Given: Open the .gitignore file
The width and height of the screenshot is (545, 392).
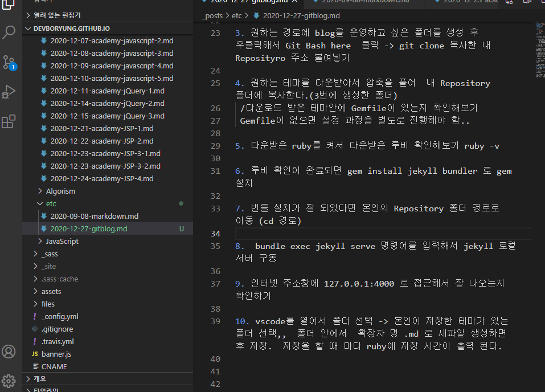Looking at the screenshot, I should point(108,329).
